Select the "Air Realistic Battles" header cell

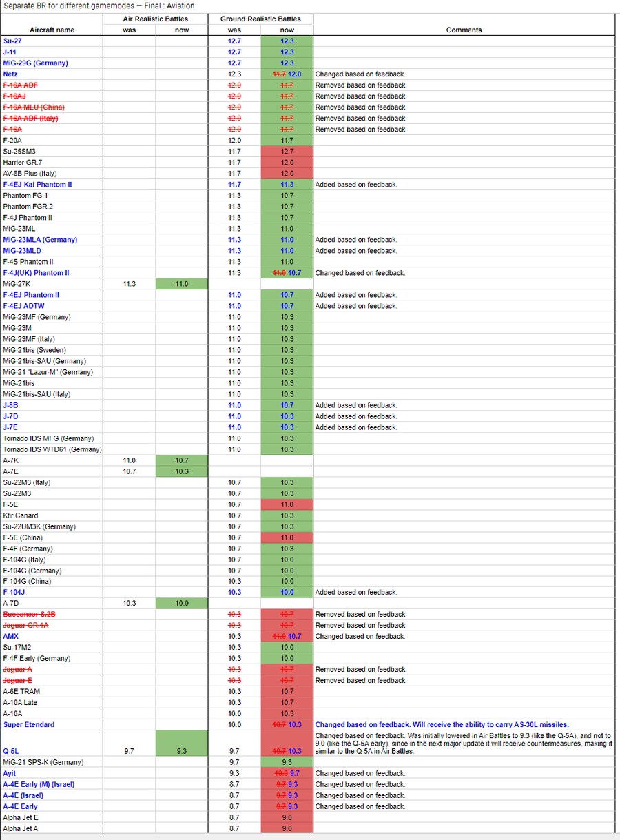point(156,19)
